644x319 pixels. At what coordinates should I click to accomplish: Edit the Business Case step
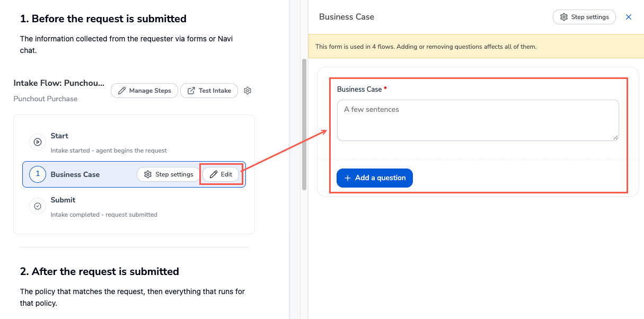(x=221, y=174)
